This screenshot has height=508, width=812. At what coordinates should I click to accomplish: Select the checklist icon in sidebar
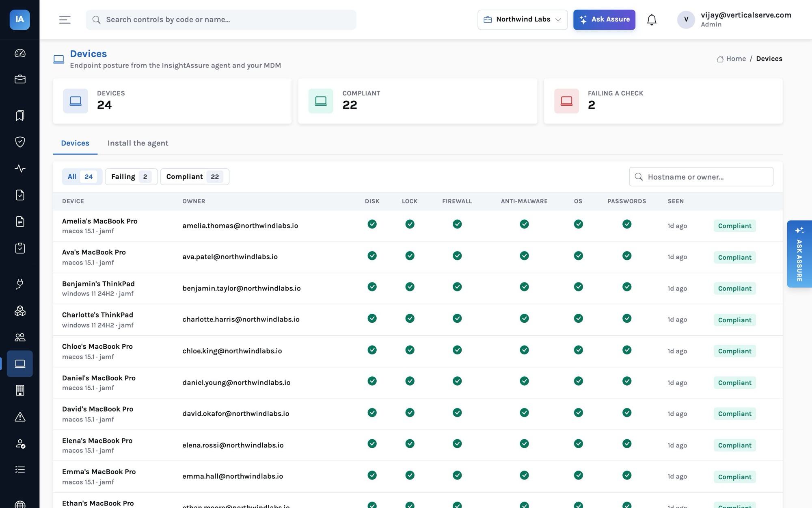tap(20, 470)
